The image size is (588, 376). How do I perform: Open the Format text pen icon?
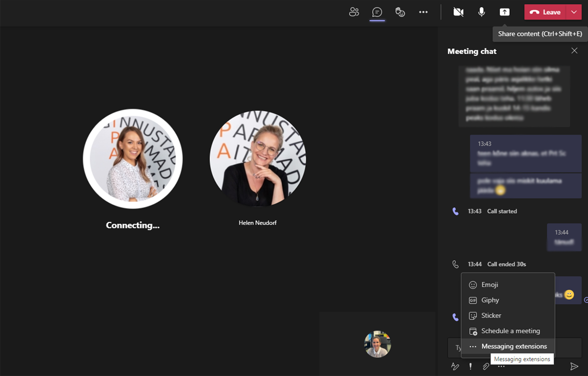[x=455, y=366]
